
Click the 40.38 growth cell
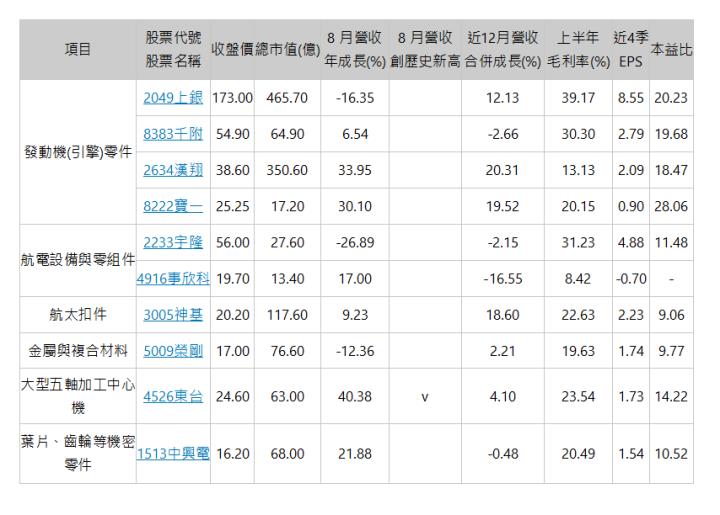point(355,397)
